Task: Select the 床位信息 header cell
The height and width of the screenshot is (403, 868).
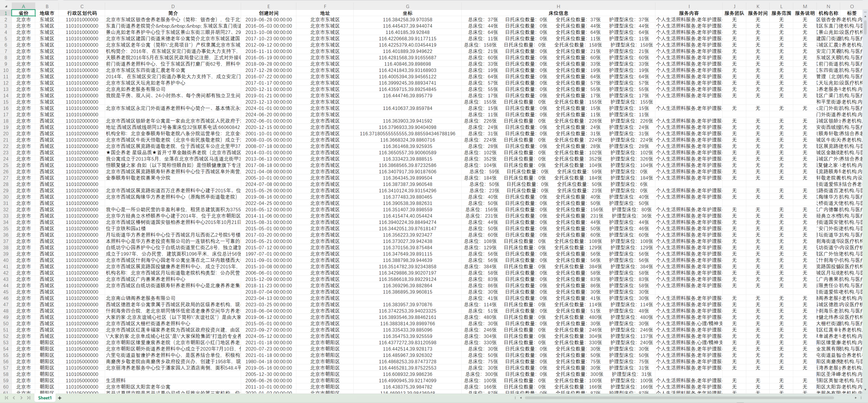Action: 558,13
